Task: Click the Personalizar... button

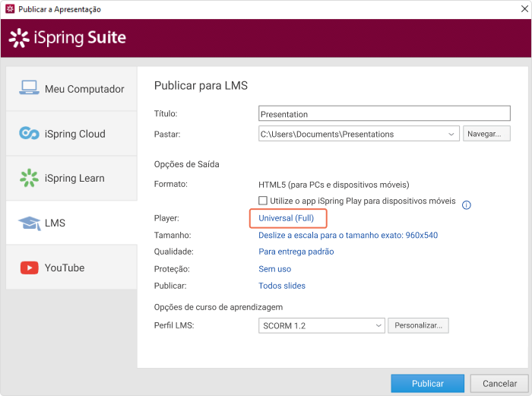Action: [x=418, y=325]
